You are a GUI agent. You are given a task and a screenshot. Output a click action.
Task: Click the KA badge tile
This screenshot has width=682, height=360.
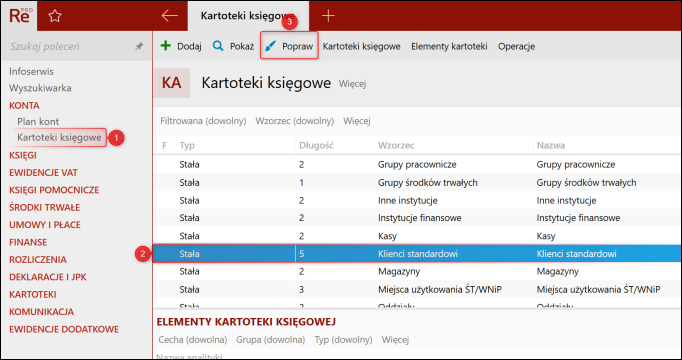point(171,83)
